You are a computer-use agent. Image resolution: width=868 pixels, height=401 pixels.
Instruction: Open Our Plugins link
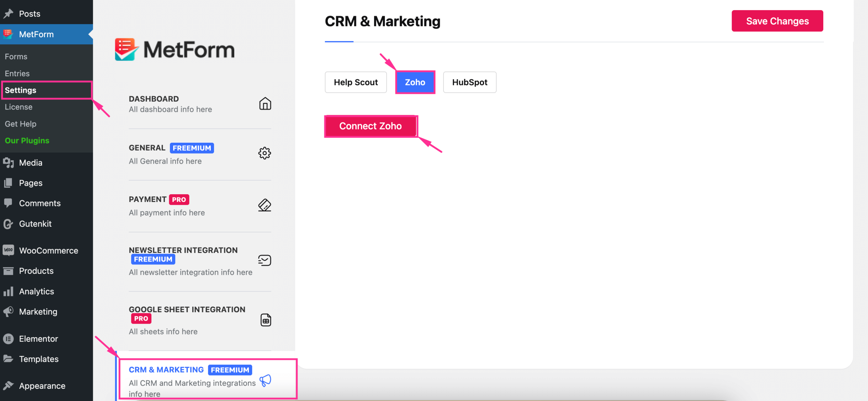[27, 140]
